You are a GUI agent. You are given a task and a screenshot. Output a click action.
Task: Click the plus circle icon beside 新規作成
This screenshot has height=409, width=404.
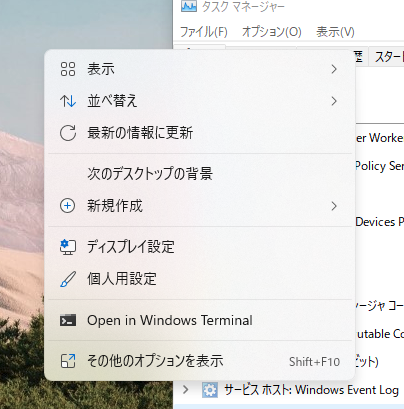point(68,206)
